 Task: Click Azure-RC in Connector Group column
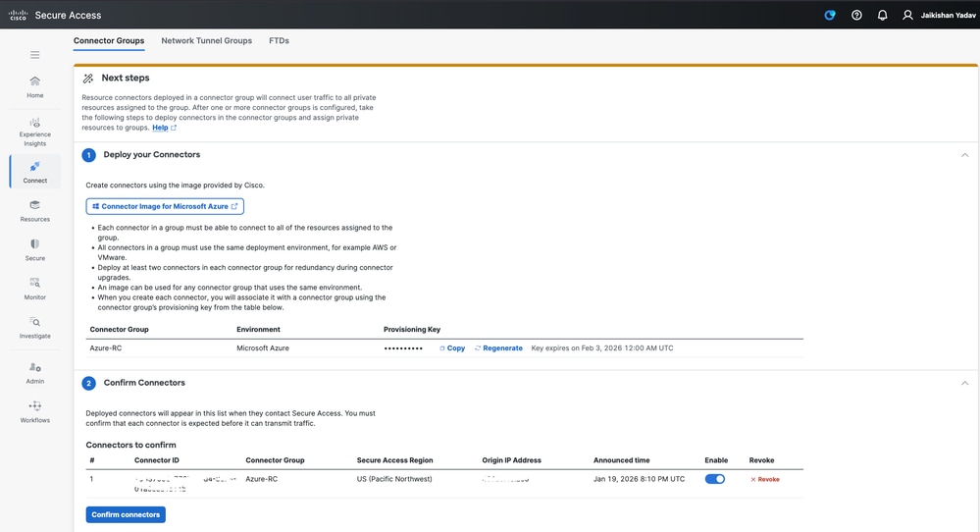[106, 348]
